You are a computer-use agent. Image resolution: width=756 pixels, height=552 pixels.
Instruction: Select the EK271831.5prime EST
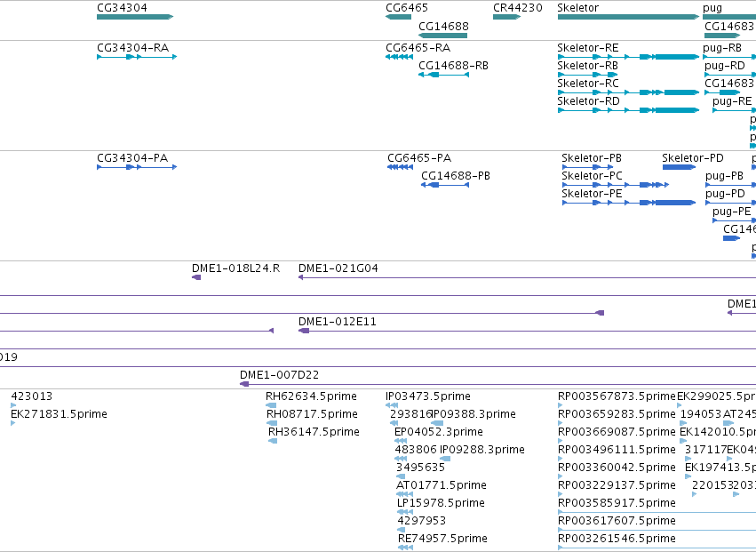click(x=13, y=424)
